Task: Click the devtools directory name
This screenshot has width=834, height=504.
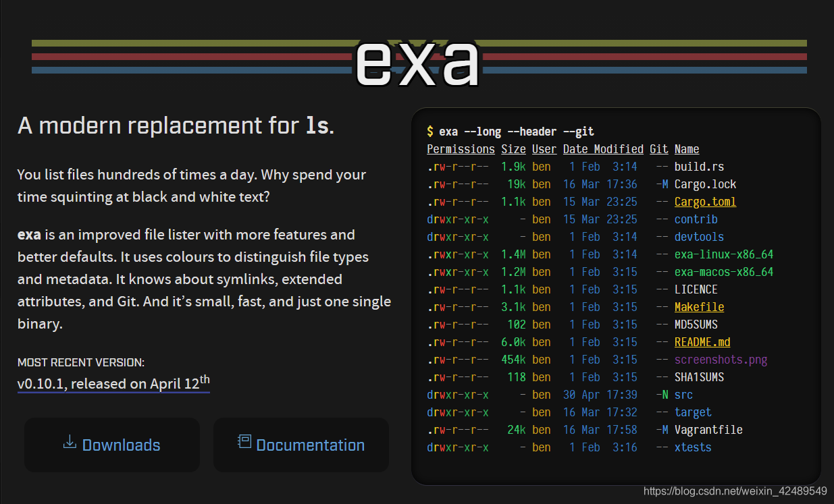Action: click(x=699, y=237)
